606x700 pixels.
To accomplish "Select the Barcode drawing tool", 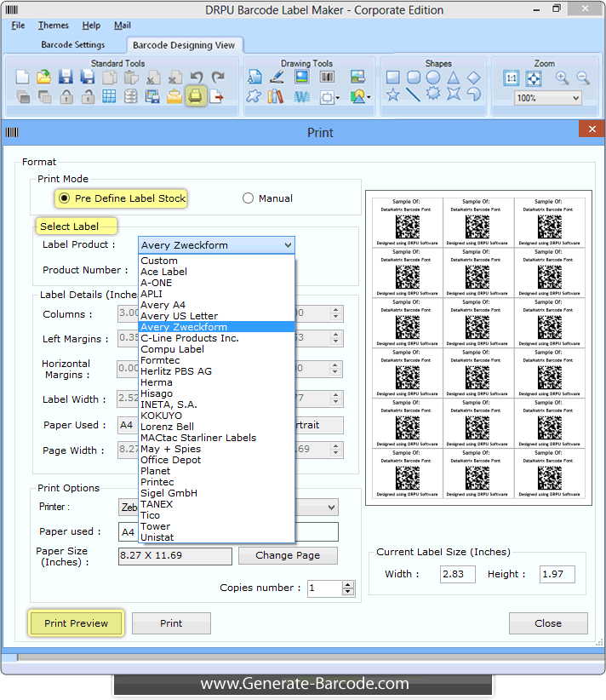I will (x=327, y=77).
